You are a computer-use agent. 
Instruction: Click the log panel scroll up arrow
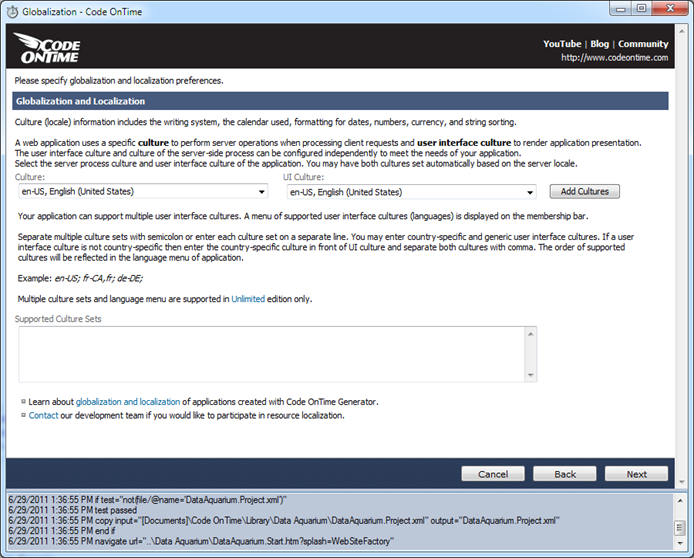680,501
